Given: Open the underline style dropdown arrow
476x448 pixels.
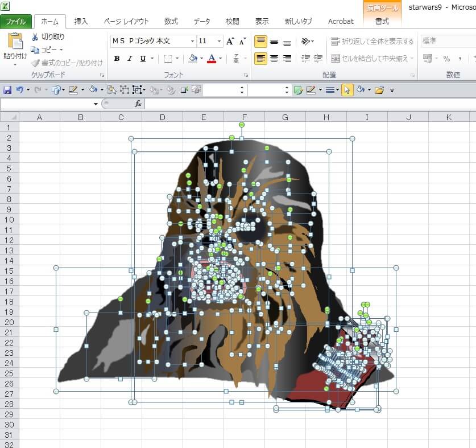Looking at the screenshot, I should (152, 59).
